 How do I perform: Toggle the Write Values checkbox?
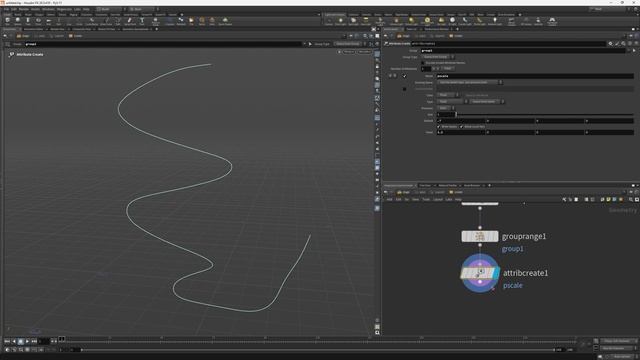(x=439, y=127)
